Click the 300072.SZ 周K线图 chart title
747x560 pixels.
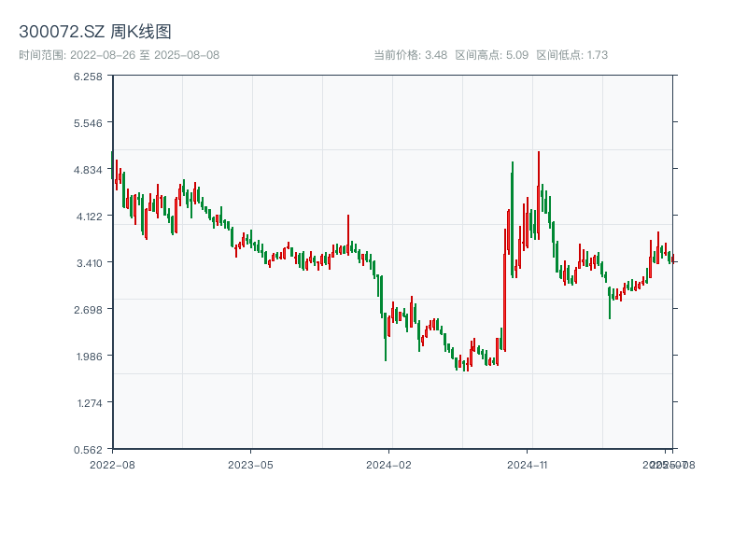(x=94, y=33)
